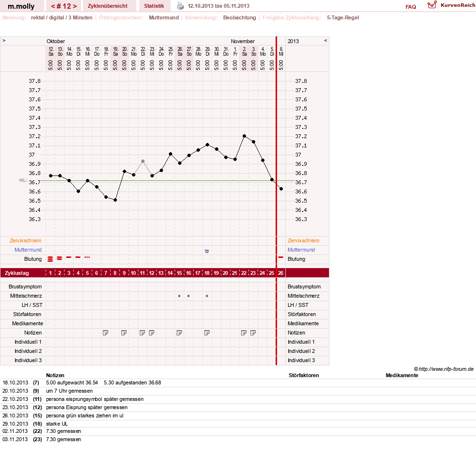Viewport: 476px width, 462px height.
Task: Open note icon on cycle day 18
Action: click(x=207, y=333)
